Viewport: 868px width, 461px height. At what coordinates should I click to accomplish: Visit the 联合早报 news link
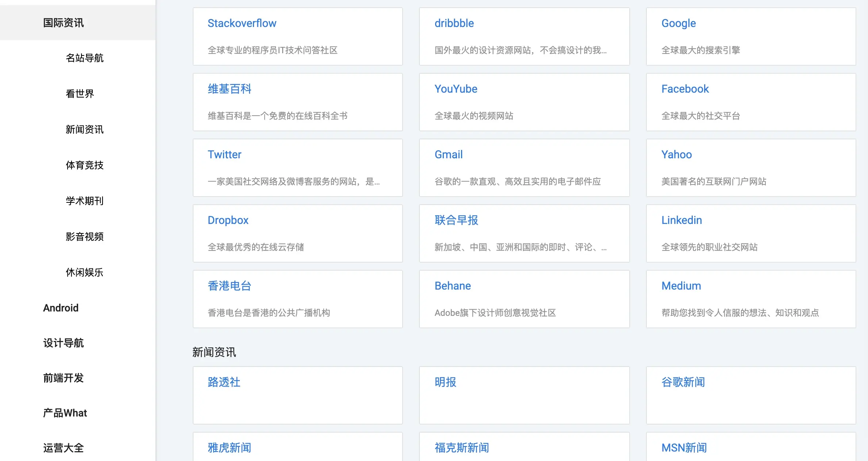tap(456, 220)
